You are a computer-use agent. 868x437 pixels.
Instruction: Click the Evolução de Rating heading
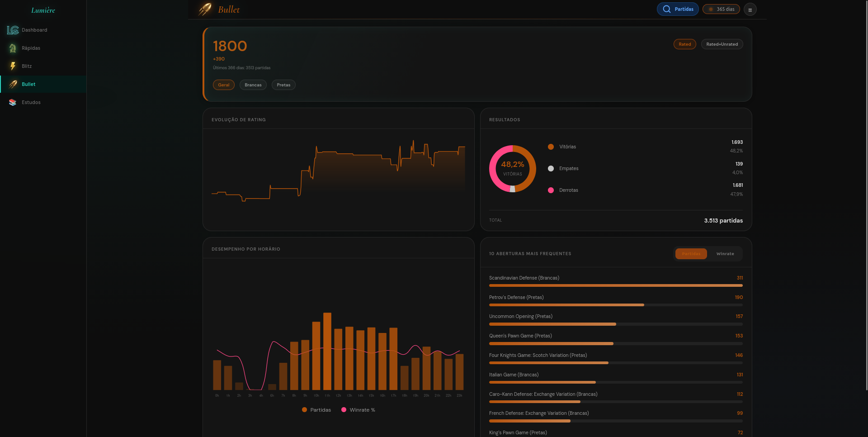[x=239, y=120]
